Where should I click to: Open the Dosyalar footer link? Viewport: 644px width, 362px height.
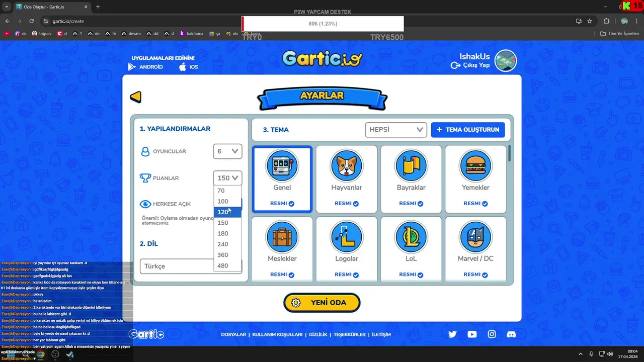(x=233, y=335)
